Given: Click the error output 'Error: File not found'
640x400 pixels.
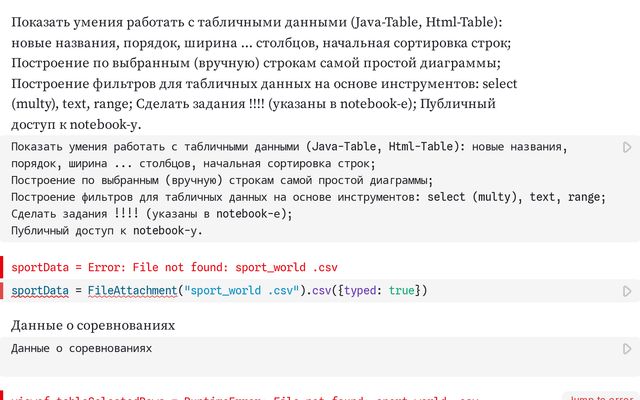Looking at the screenshot, I should point(158,267).
